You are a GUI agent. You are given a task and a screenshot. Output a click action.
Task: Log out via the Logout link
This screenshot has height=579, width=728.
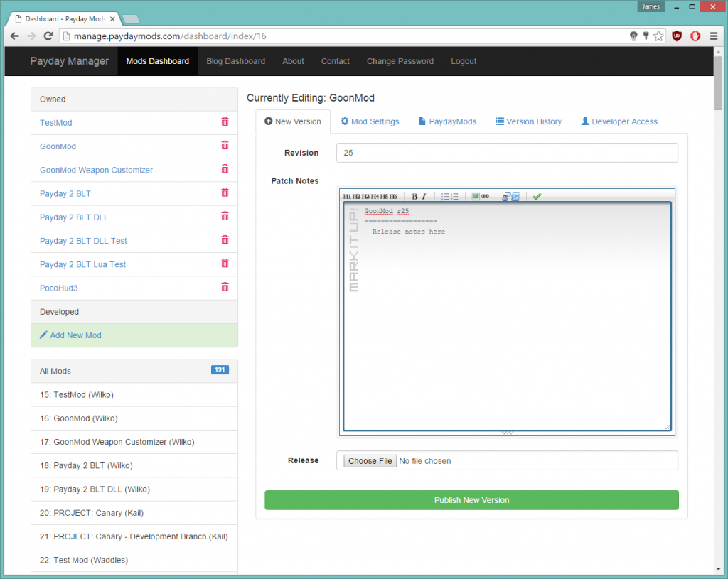point(464,61)
